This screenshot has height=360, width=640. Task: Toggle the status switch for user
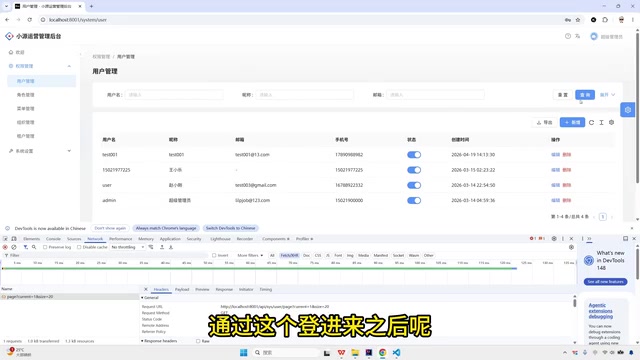point(414,185)
